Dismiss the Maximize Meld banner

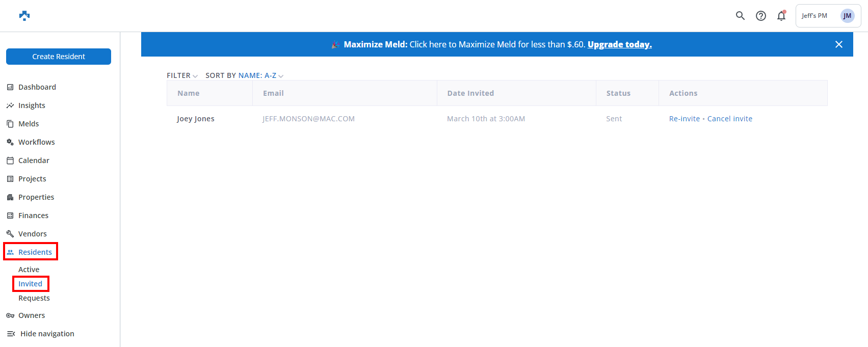point(838,44)
